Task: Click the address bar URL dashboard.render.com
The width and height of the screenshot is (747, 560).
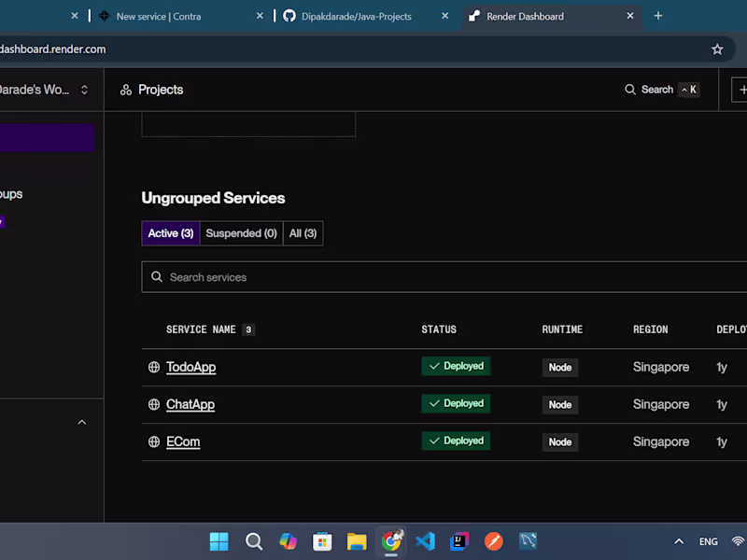Action: pos(53,49)
